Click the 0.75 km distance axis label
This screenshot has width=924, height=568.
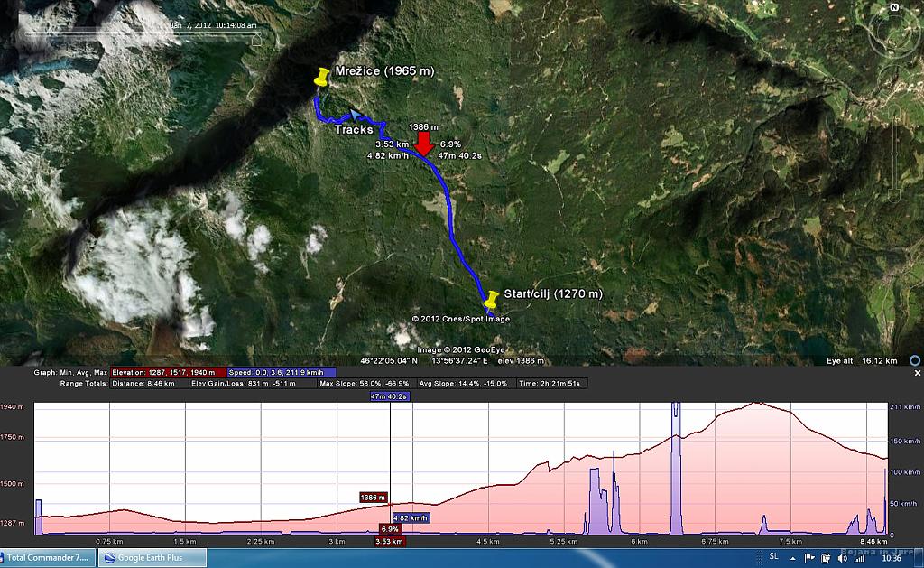[109, 541]
